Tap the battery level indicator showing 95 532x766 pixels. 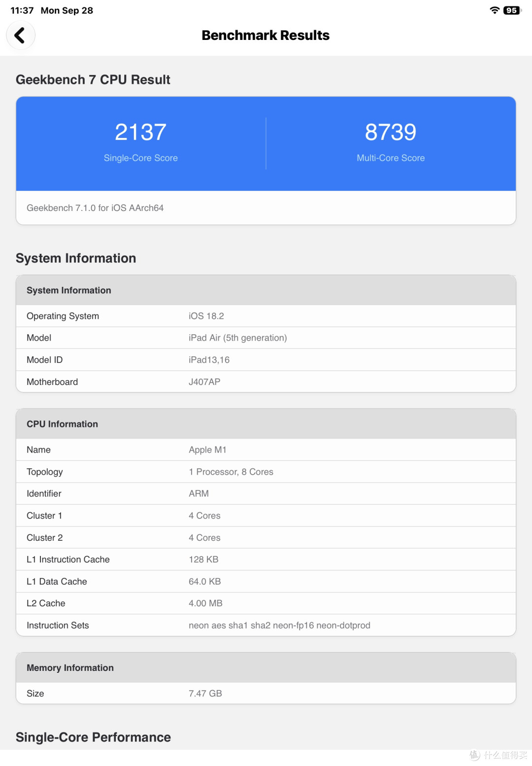(x=512, y=10)
